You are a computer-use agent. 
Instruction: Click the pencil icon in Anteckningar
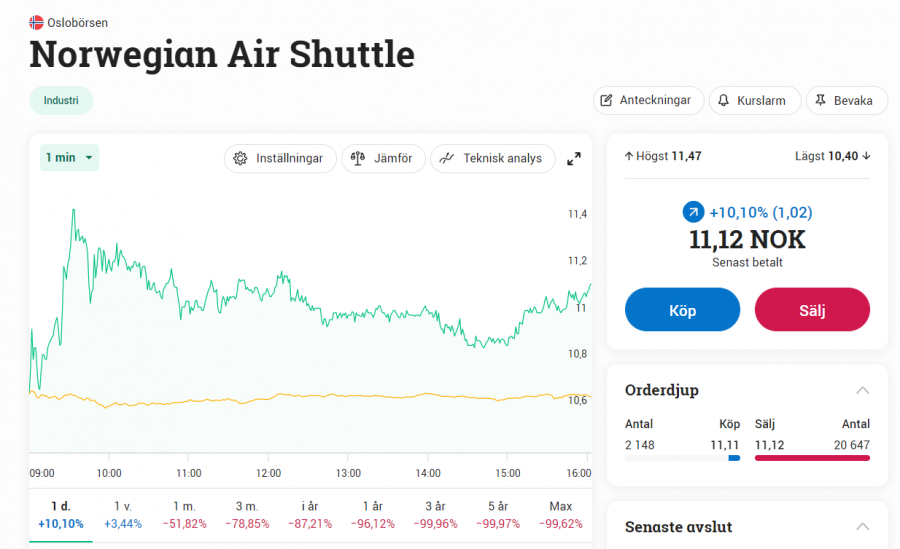[x=606, y=101]
